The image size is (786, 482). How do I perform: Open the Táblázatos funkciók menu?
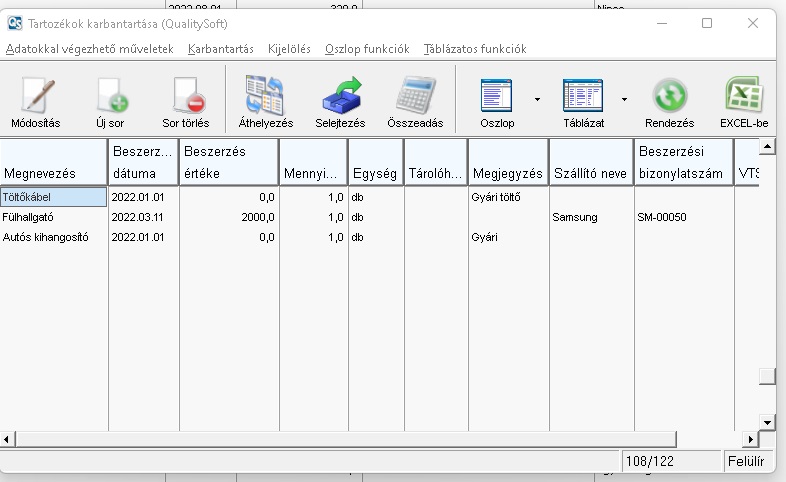click(474, 49)
